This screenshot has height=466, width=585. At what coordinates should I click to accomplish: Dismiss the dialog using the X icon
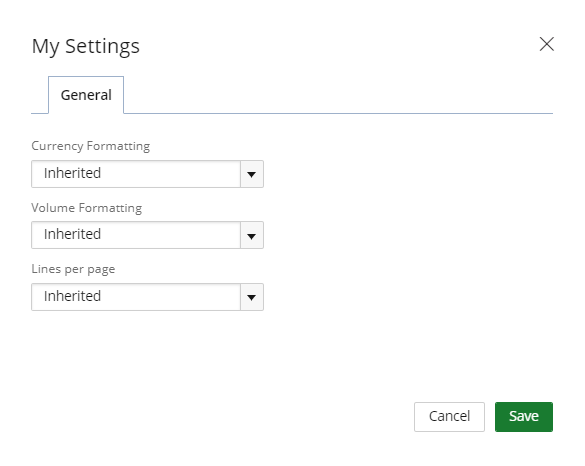point(547,44)
